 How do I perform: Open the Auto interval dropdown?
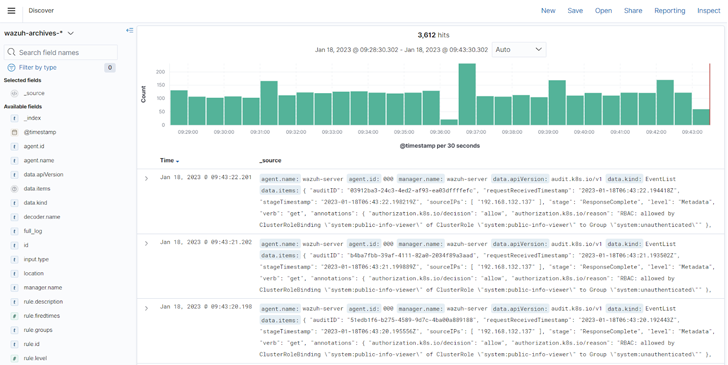pyautogui.click(x=519, y=50)
